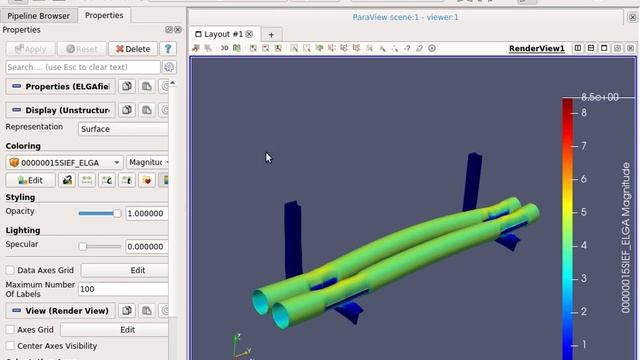The image size is (640, 360).
Task: Copy the View (Render View) settings
Action: click(127, 311)
